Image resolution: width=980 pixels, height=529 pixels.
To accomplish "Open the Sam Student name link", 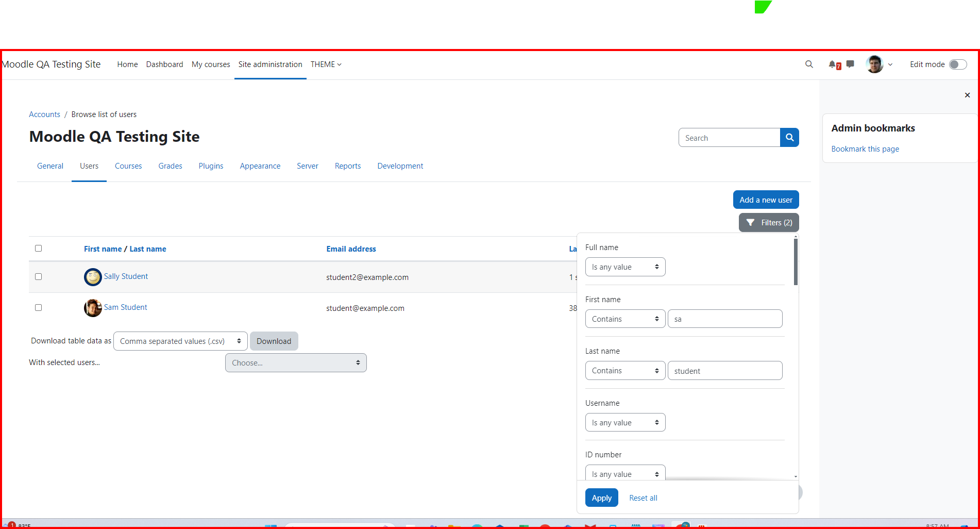I will click(x=125, y=307).
